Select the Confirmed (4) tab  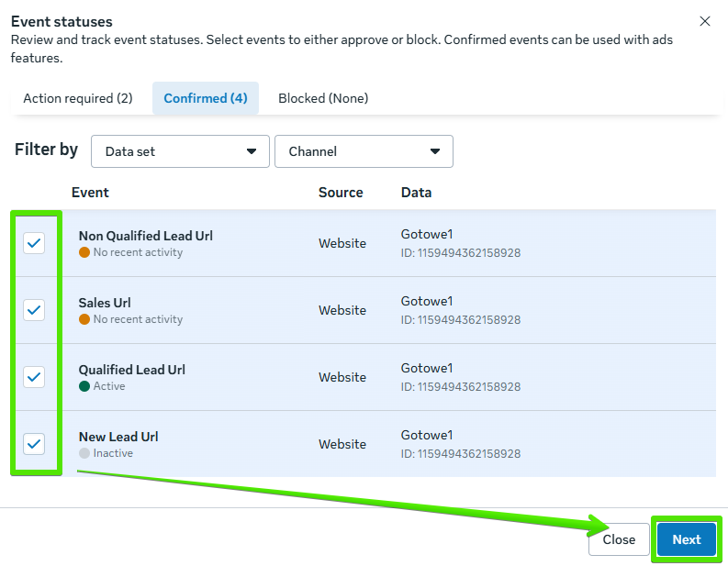[x=206, y=98]
